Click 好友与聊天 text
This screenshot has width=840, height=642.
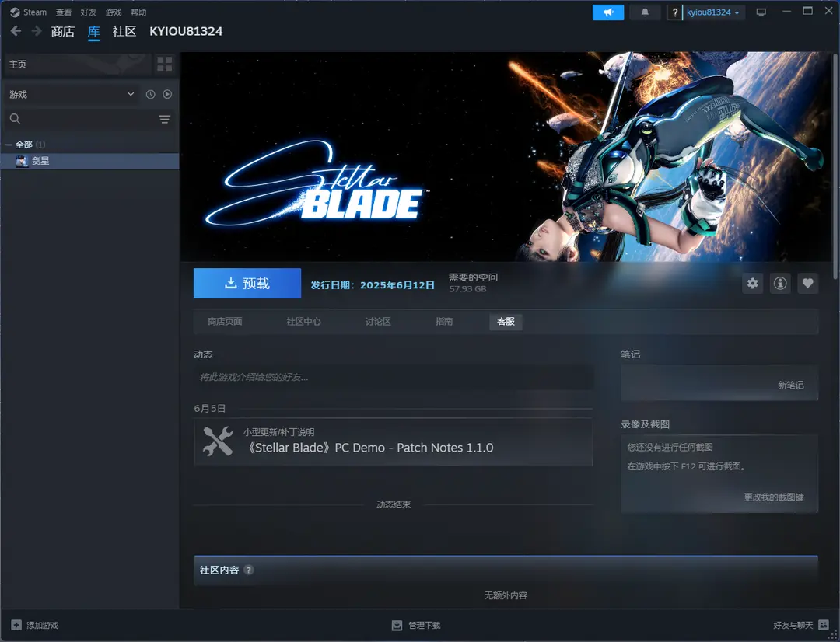[793, 626]
